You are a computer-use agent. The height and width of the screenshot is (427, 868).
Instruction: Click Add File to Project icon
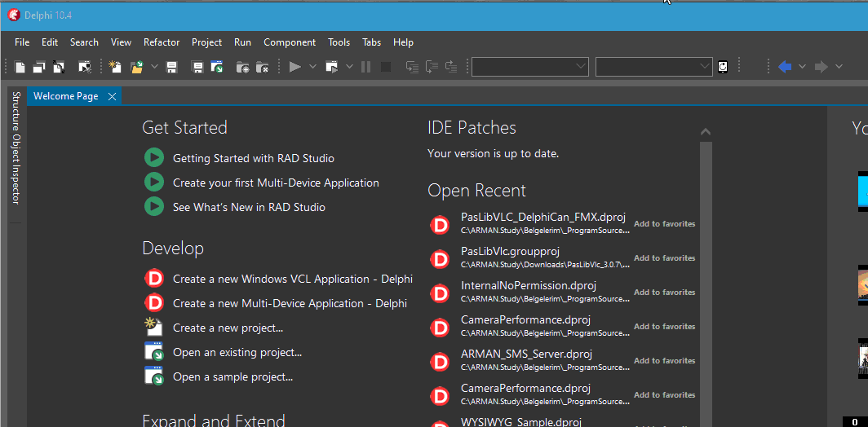click(x=242, y=67)
